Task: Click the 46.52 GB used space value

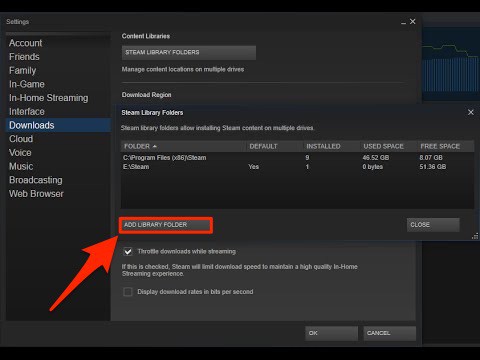Action: 376,158
